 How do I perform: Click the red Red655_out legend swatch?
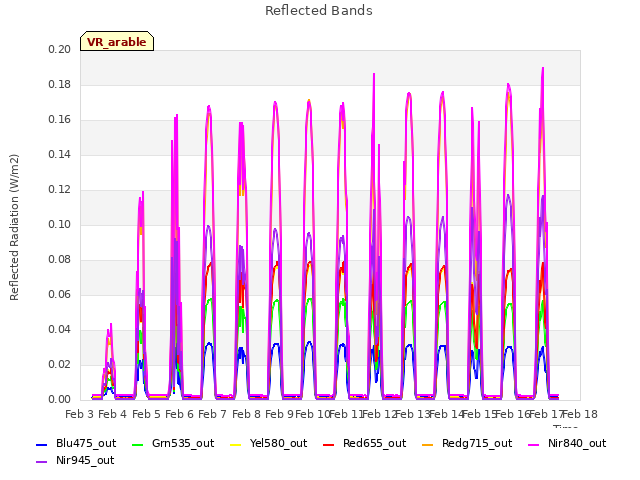click(329, 444)
